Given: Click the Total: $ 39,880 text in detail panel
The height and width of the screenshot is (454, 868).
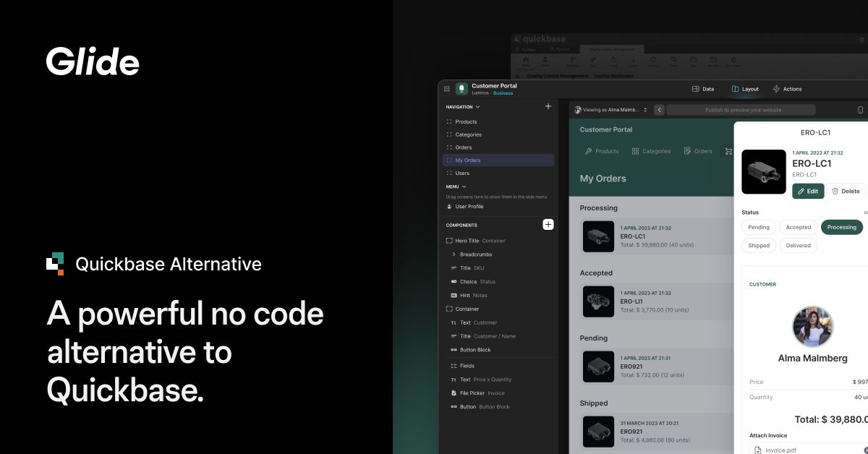Looking at the screenshot, I should click(831, 419).
